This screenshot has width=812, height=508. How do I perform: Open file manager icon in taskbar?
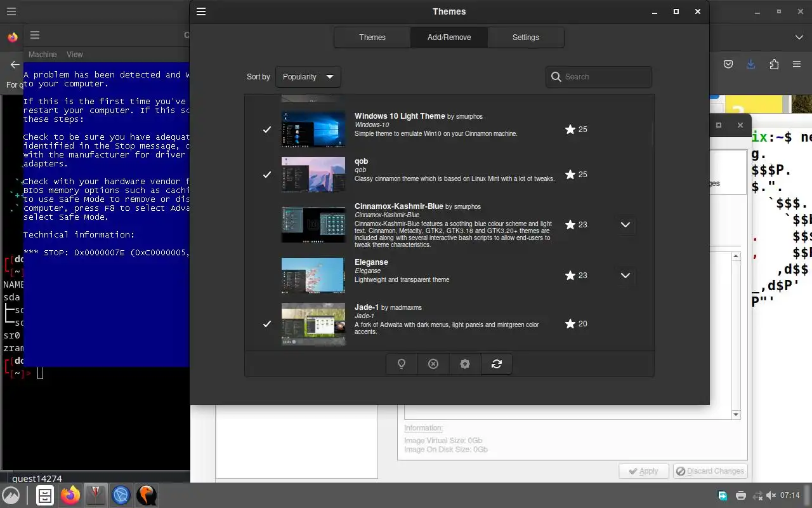(x=44, y=495)
